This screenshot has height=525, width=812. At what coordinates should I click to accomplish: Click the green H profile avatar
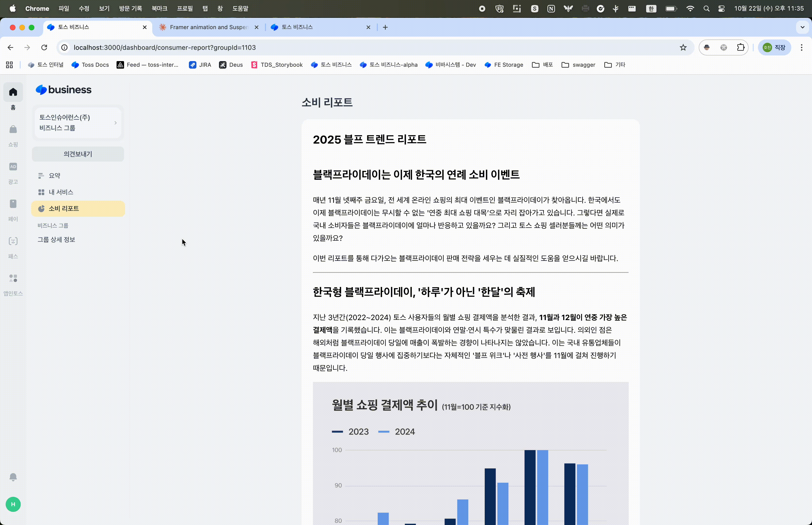point(13,504)
